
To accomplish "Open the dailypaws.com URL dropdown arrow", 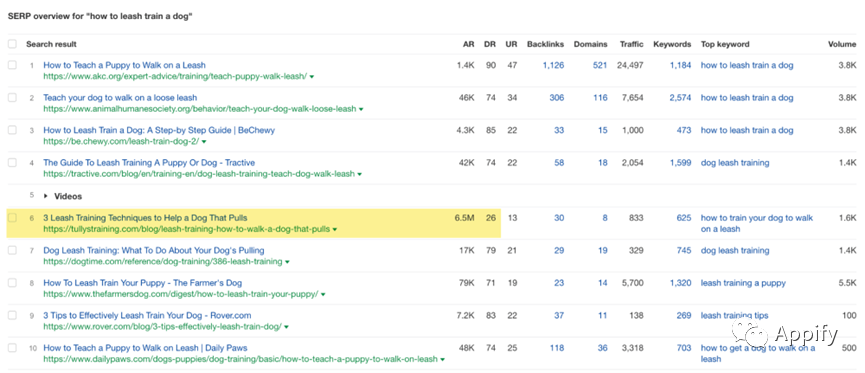I will click(x=442, y=359).
